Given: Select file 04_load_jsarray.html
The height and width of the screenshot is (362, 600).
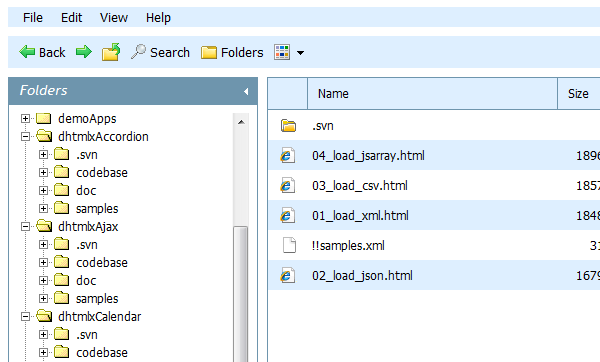Looking at the screenshot, I should click(x=434, y=155).
